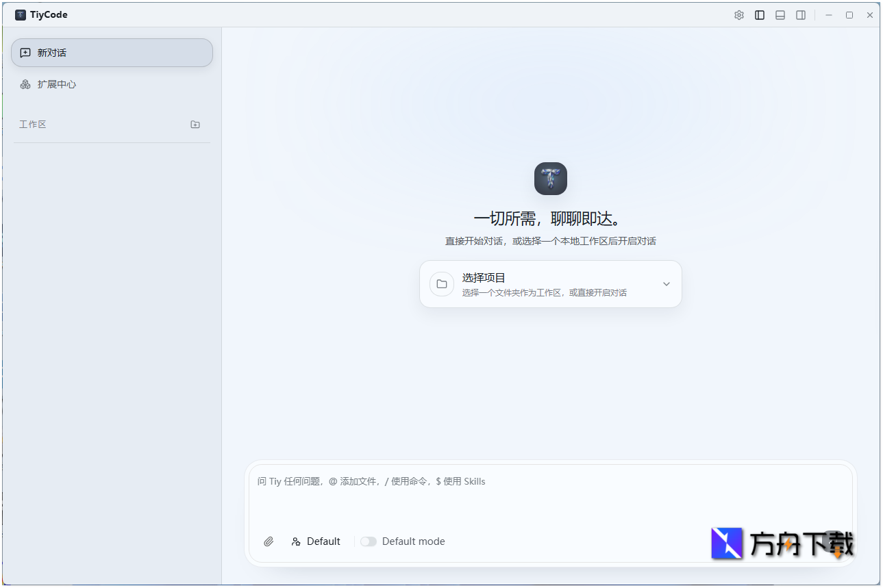The height and width of the screenshot is (588, 883).
Task: Open the Extension Center (扩展中心)
Action: [x=112, y=84]
